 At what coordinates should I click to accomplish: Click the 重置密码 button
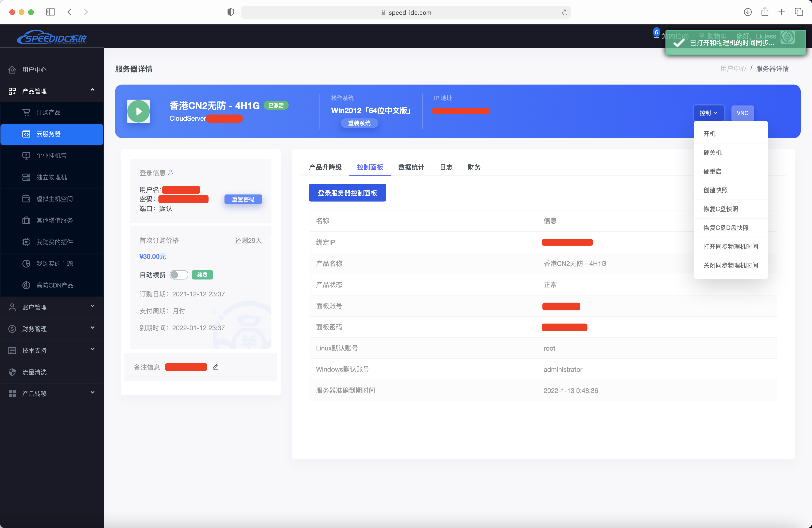pyautogui.click(x=243, y=199)
